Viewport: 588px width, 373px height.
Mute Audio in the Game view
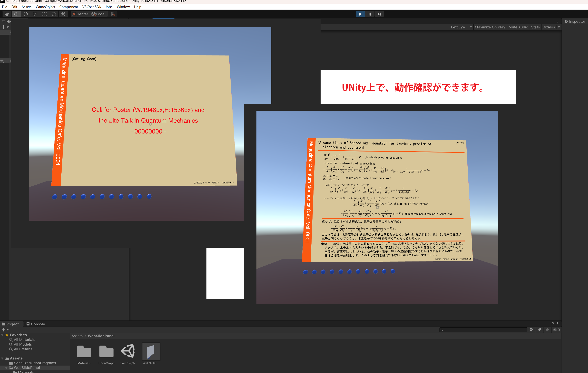click(x=518, y=27)
